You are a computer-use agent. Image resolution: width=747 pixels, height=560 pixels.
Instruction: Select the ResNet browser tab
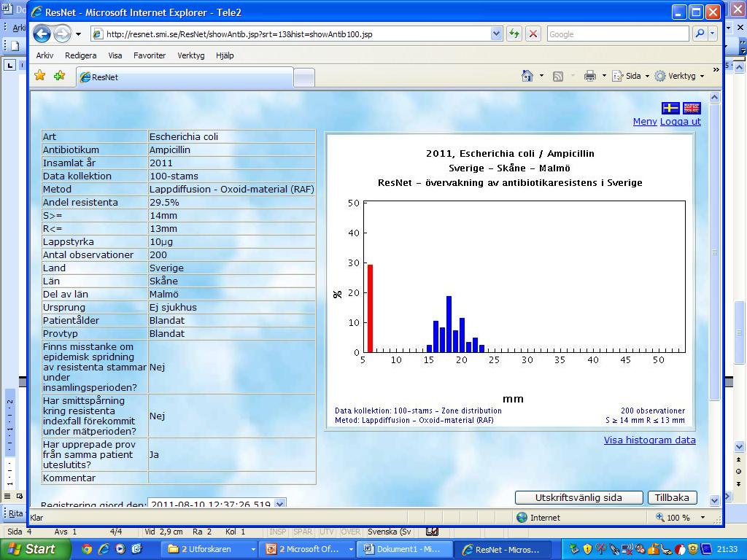[x=185, y=77]
